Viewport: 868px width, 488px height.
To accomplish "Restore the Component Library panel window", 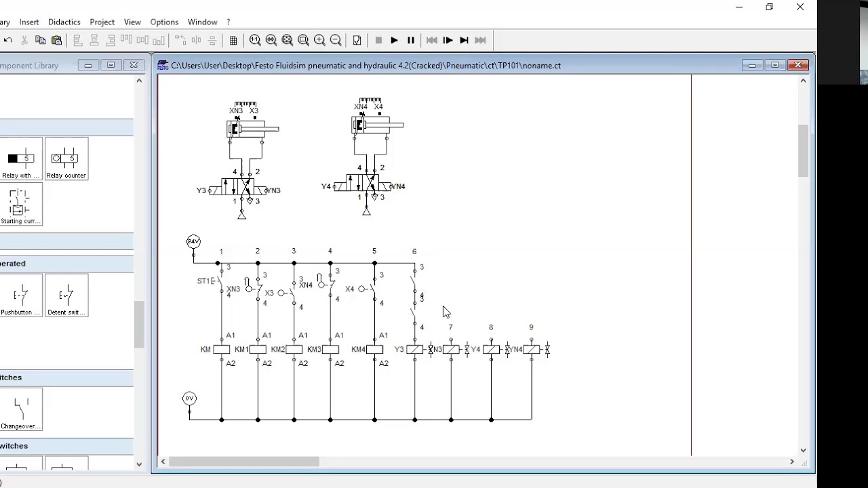I will coord(111,65).
